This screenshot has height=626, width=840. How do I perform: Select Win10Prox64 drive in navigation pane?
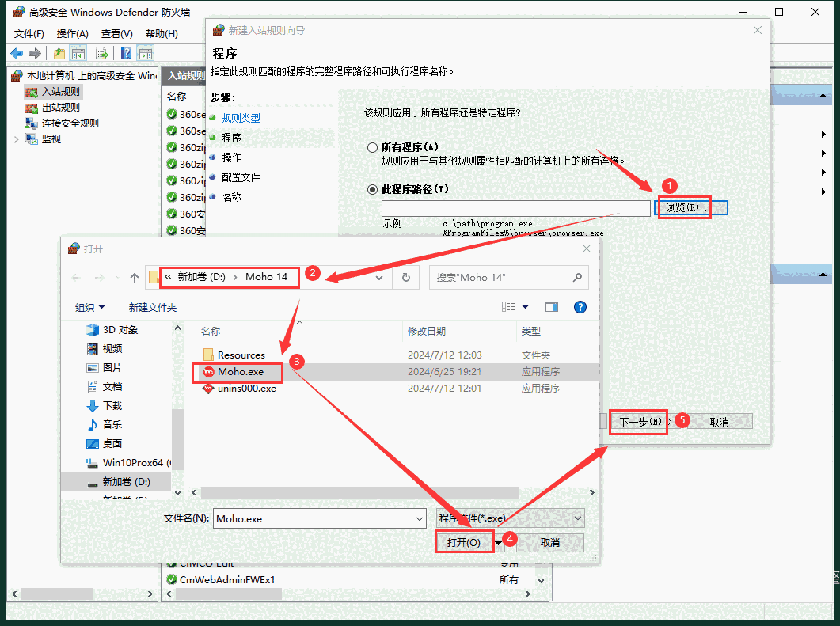coord(128,463)
